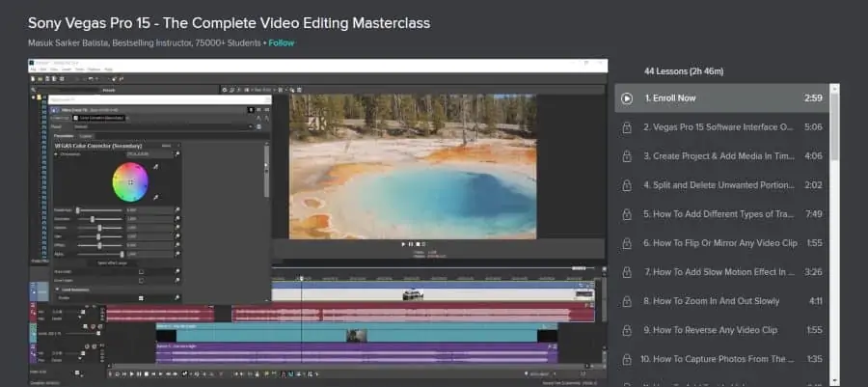
Task: Click lock icon for Zoom In And Out Slowly lesson
Action: 627,302
